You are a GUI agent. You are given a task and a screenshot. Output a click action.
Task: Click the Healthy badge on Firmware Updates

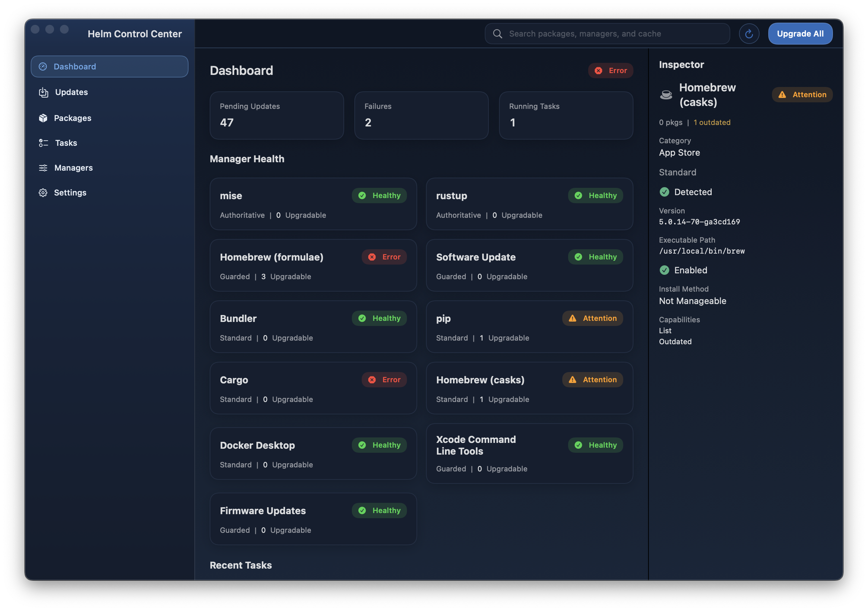pyautogui.click(x=379, y=511)
